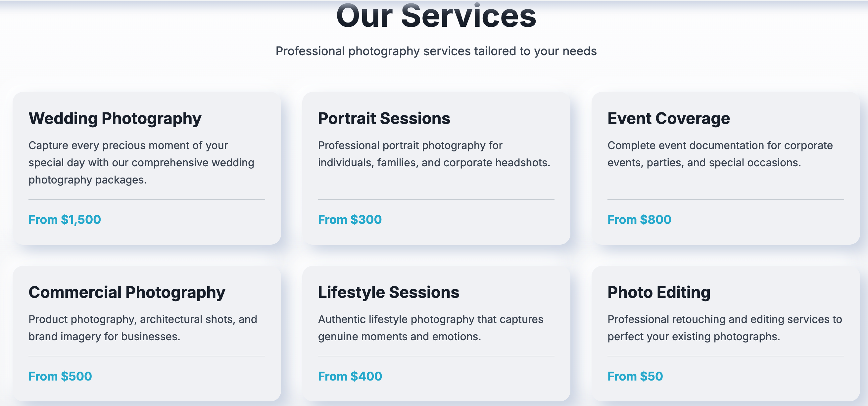The image size is (868, 406).
Task: Select the Event Coverage card title
Action: point(668,118)
